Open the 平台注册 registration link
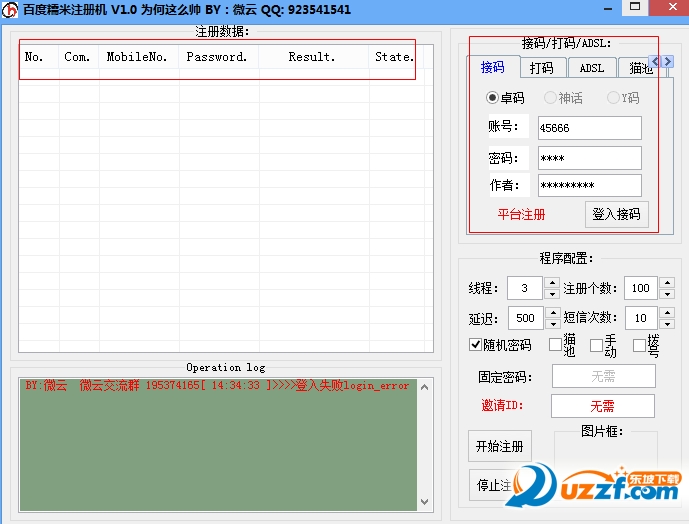 pos(521,215)
